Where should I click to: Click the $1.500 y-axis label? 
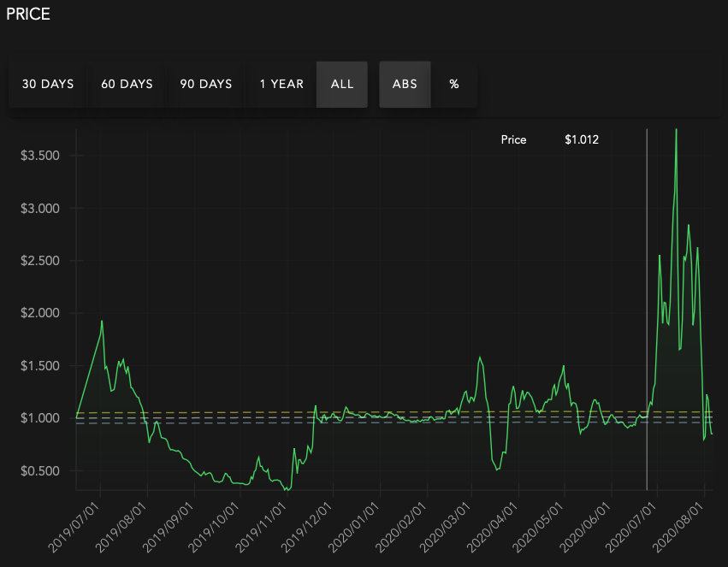pos(39,366)
